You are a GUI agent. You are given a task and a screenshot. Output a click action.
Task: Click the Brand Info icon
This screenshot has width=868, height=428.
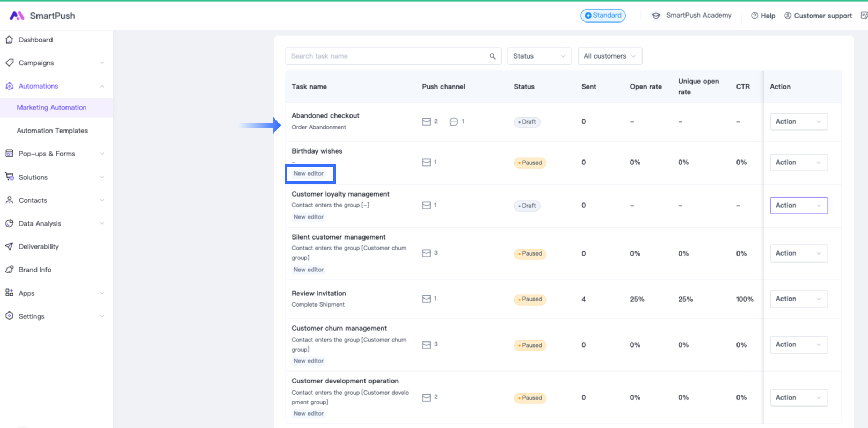tap(9, 270)
